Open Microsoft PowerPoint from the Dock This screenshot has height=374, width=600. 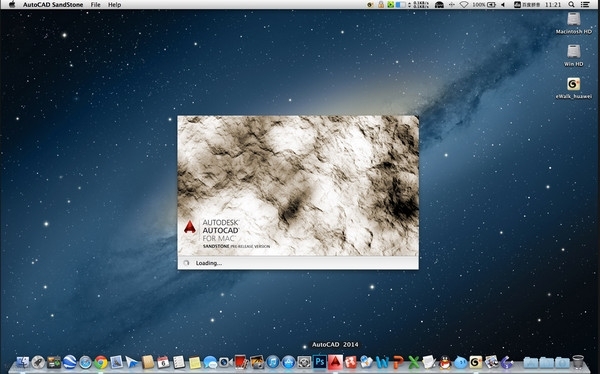tap(398, 362)
